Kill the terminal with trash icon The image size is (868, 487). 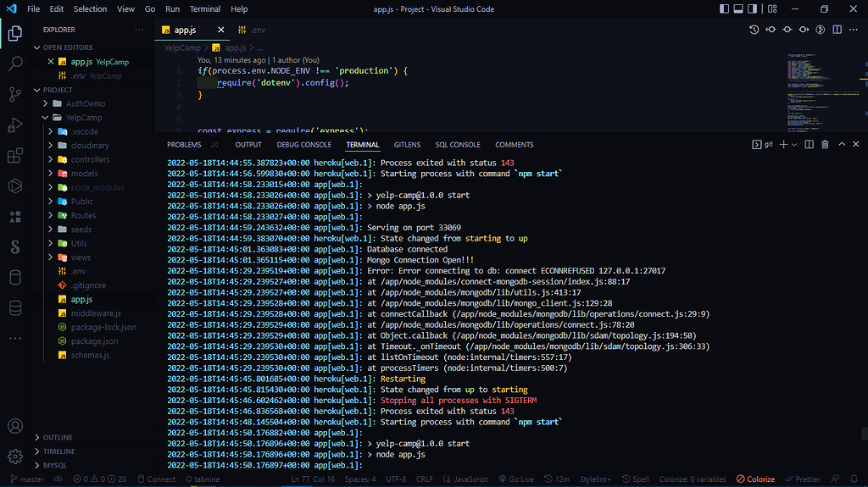click(825, 145)
